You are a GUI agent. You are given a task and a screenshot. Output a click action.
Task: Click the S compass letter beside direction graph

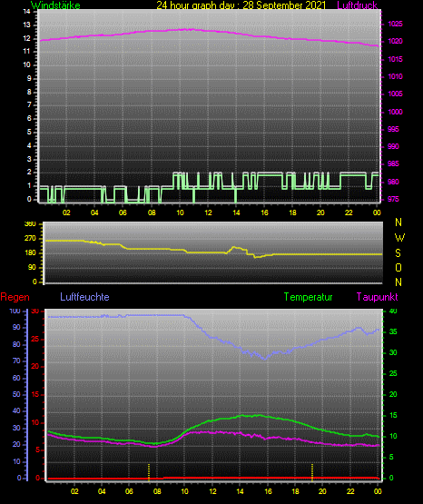398,253
